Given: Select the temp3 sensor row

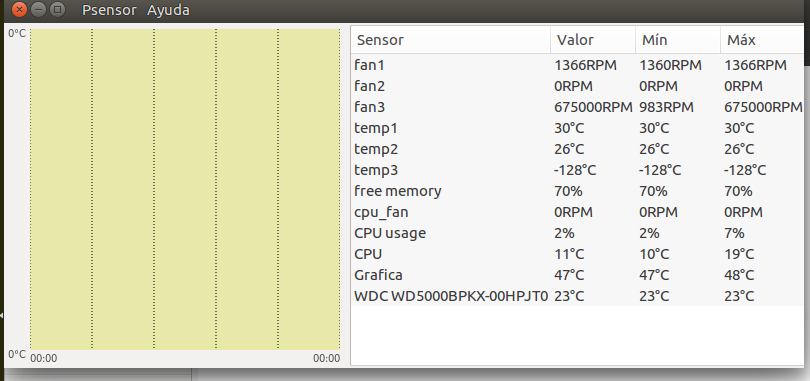Looking at the screenshot, I should (581, 170).
